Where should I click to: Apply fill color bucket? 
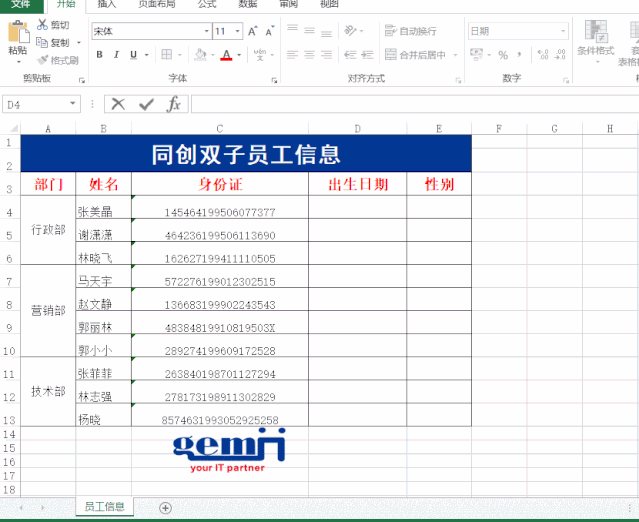200,55
